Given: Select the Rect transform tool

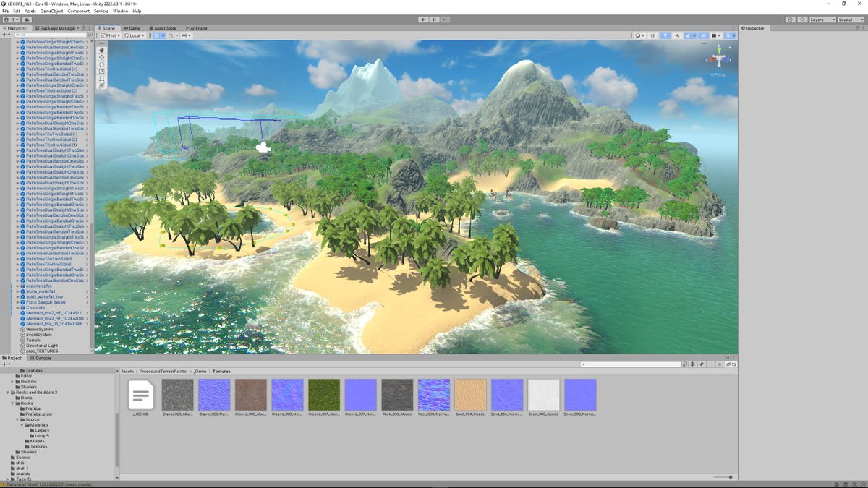Looking at the screenshot, I should [x=102, y=79].
